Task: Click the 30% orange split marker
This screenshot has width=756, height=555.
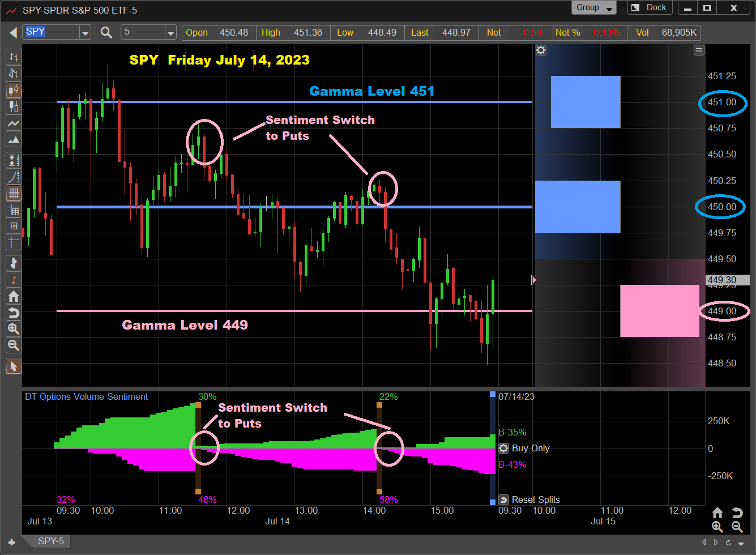Action: coord(198,405)
